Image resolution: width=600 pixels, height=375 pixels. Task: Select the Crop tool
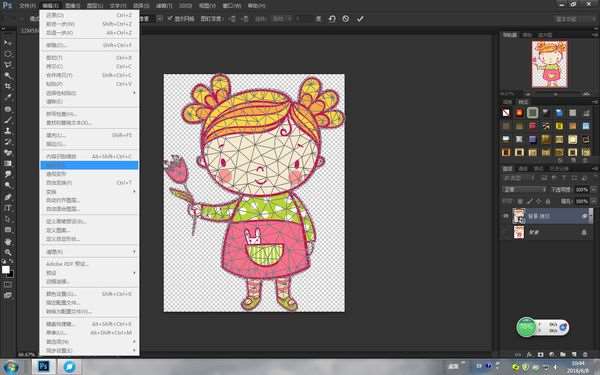coord(8,86)
